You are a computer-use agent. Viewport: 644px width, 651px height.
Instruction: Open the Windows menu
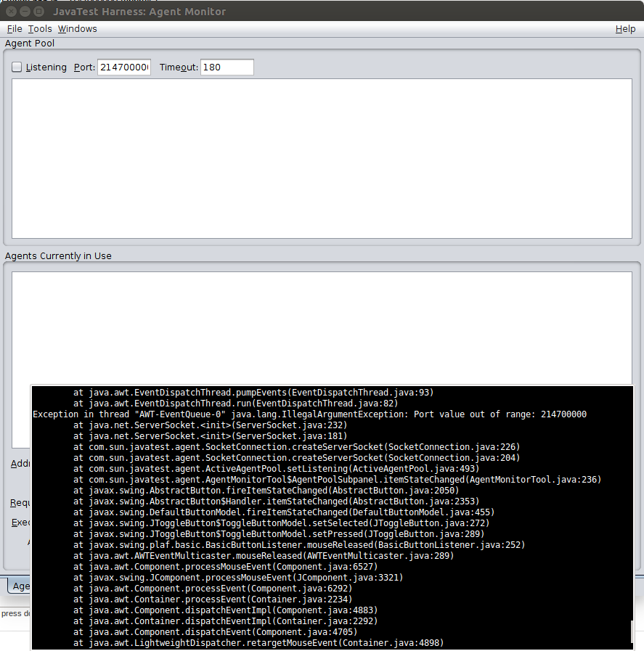[x=77, y=29]
